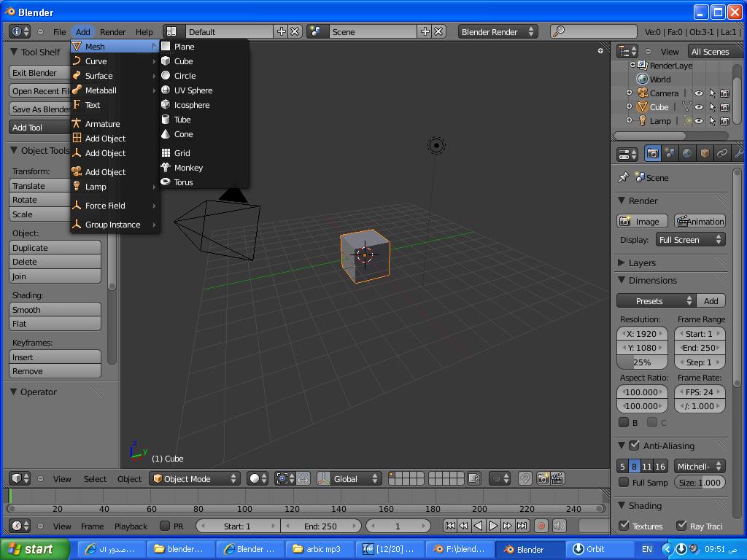
Task: Adjust the 25% resolution slider
Action: tap(642, 362)
